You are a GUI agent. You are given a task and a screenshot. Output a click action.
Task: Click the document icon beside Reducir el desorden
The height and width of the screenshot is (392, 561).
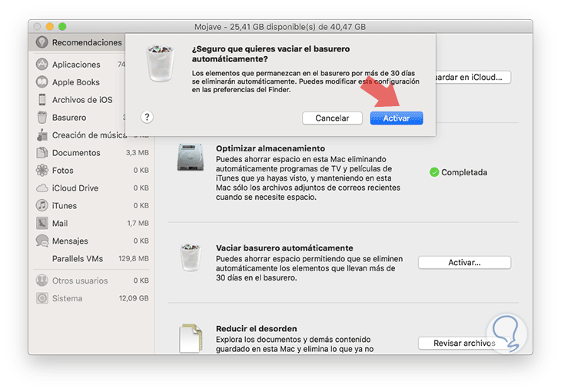click(x=191, y=338)
